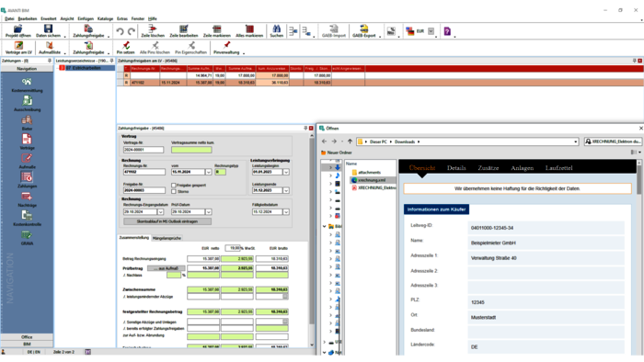The width and height of the screenshot is (644, 362).
Task: Open the Kataloge menu
Action: pyautogui.click(x=105, y=18)
